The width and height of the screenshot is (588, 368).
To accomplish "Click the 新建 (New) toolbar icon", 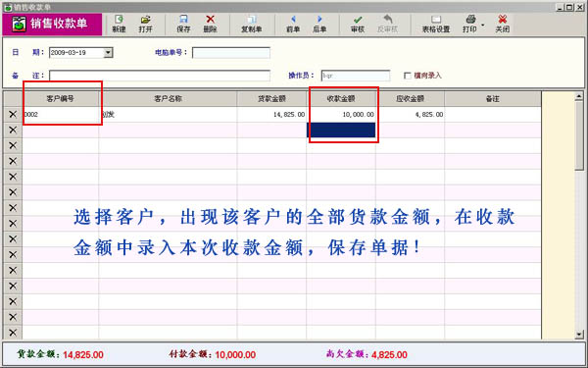I will tap(119, 24).
